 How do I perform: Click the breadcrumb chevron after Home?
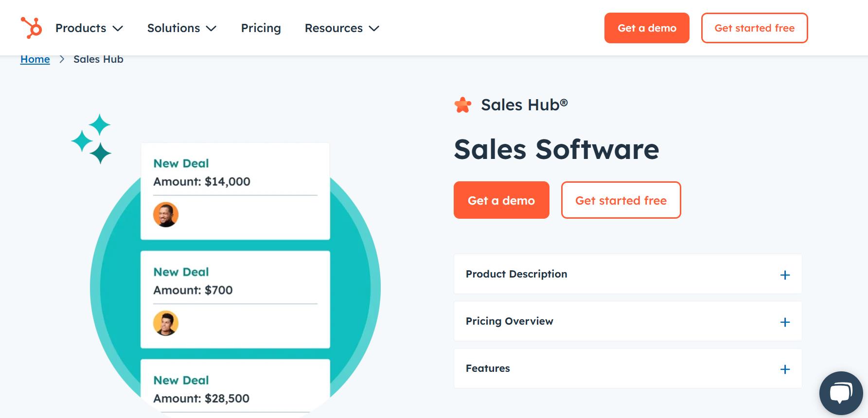click(x=62, y=59)
